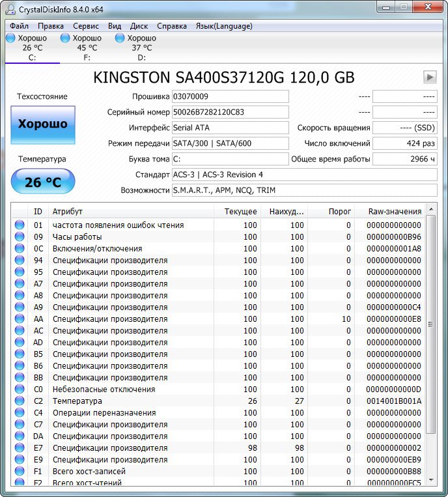Image resolution: width=448 pixels, height=497 pixels.
Task: Click the attribute list scrollbar thumb
Action: (x=431, y=324)
